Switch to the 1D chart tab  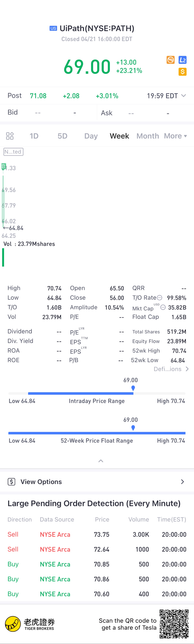pos(34,136)
